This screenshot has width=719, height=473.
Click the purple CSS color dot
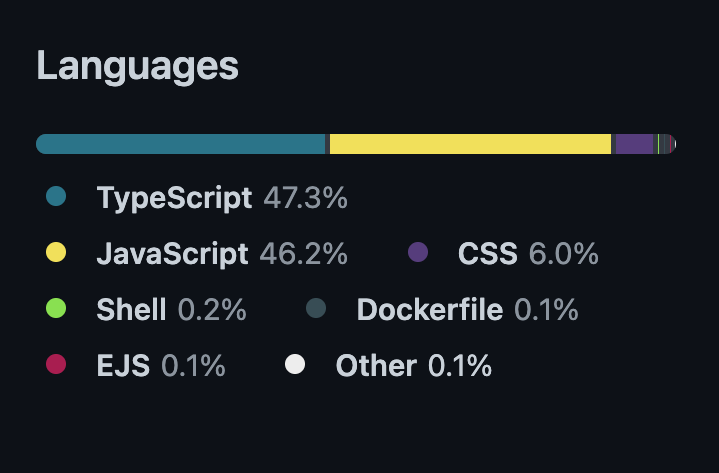(x=418, y=252)
